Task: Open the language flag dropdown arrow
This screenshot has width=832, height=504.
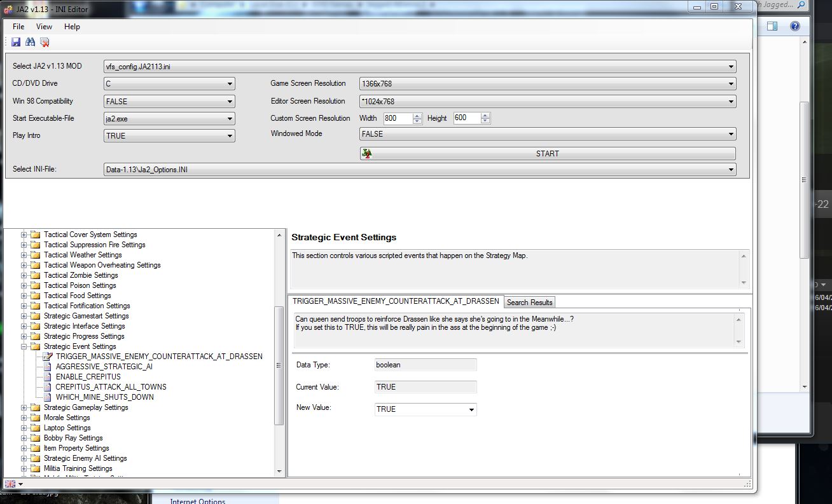Action: point(20,484)
